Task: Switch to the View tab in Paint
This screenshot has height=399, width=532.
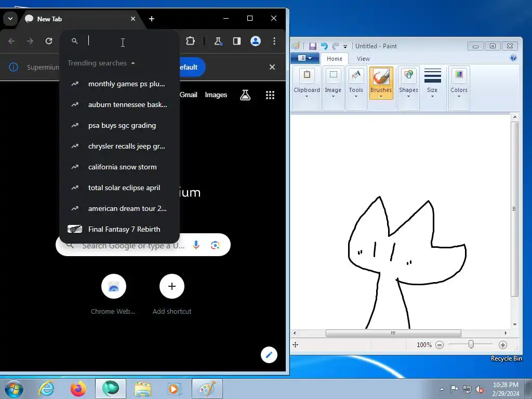Action: (363, 59)
